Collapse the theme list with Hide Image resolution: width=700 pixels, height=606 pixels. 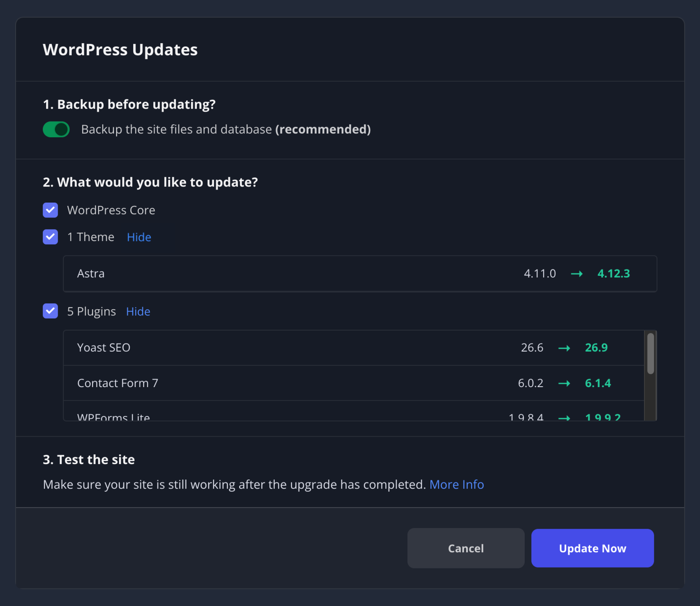(139, 237)
